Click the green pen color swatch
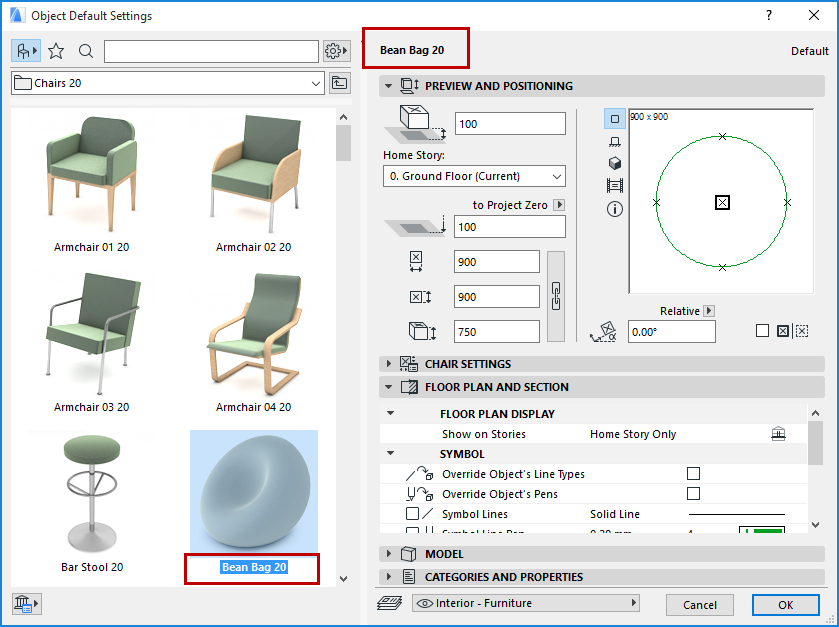This screenshot has width=839, height=627. pos(762,530)
